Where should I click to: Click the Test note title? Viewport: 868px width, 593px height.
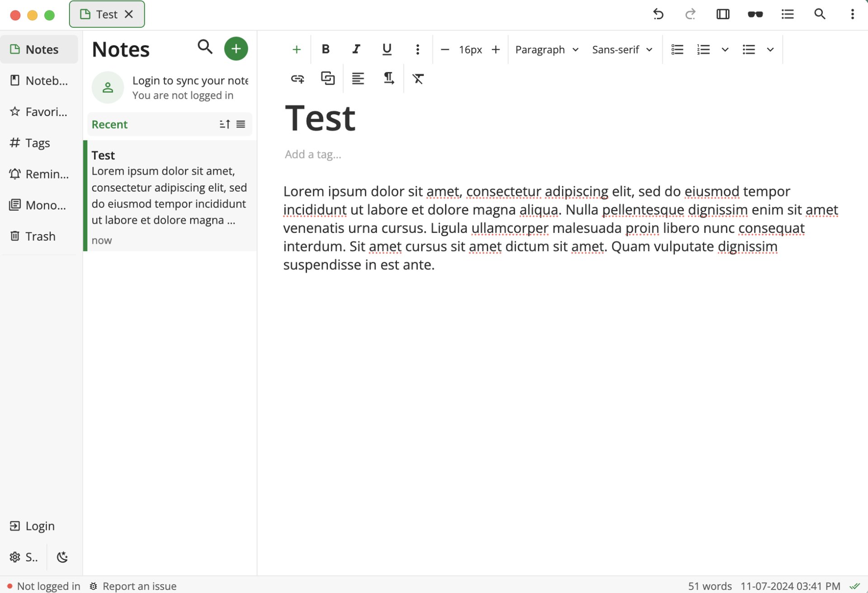[321, 119]
